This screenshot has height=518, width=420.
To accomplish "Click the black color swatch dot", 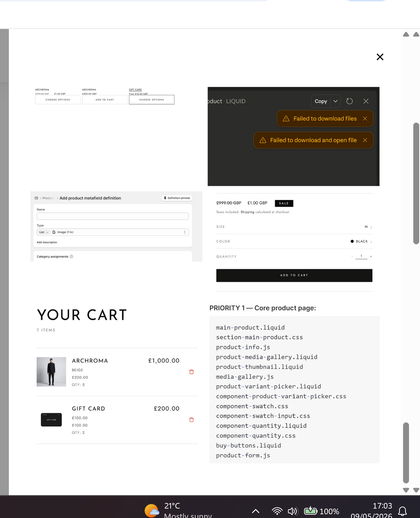I will pos(352,242).
